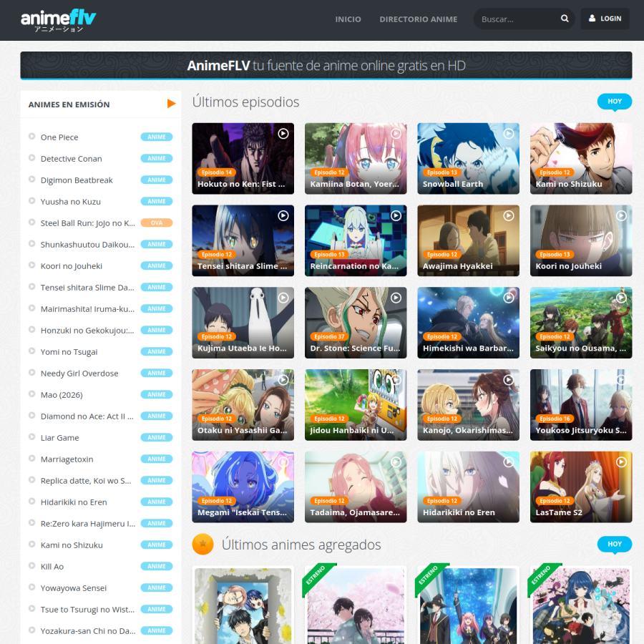Click the Hoy badge beside Últimos episodios

point(615,102)
